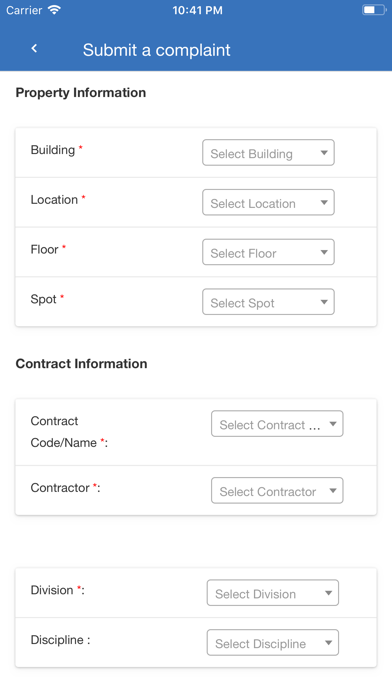Open the Select Discipline dropdown

coord(273,642)
